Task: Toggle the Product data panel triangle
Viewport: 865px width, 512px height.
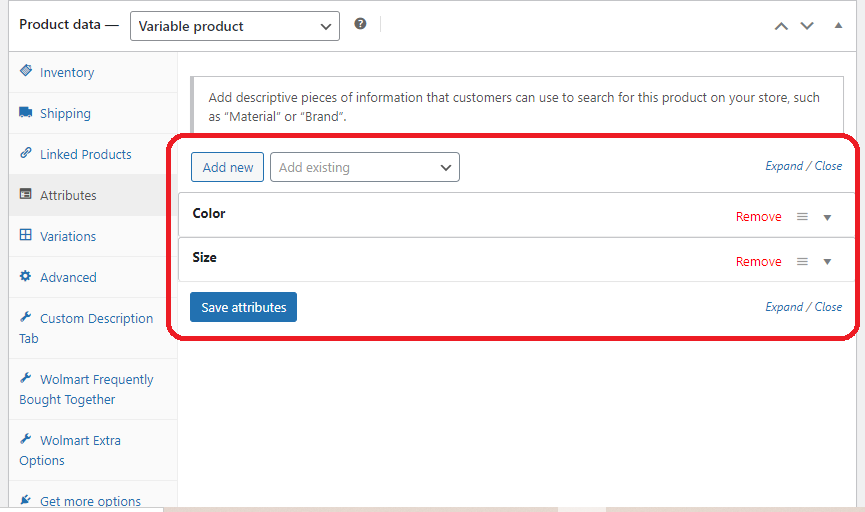Action: point(838,26)
